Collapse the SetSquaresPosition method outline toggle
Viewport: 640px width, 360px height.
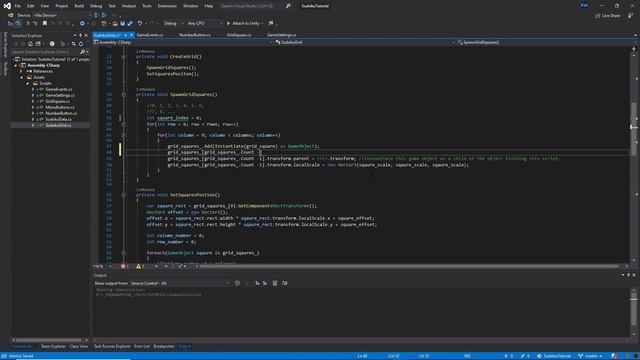[124, 195]
